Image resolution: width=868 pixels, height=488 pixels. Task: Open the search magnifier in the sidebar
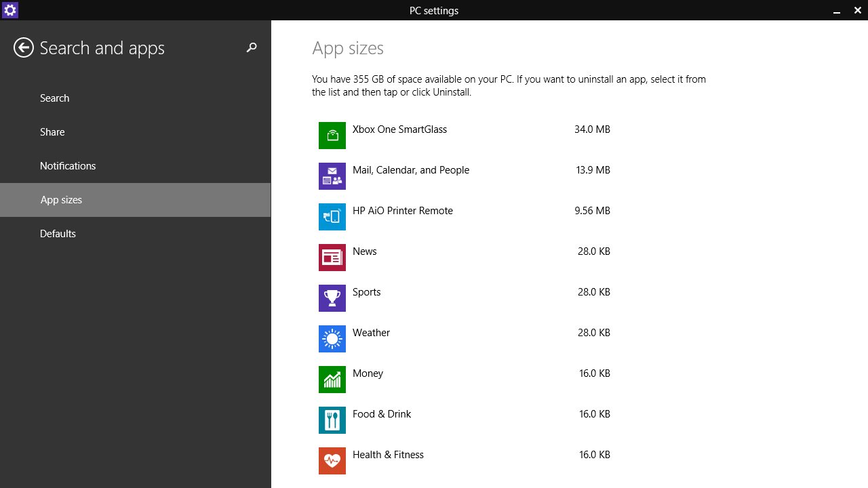pos(252,47)
